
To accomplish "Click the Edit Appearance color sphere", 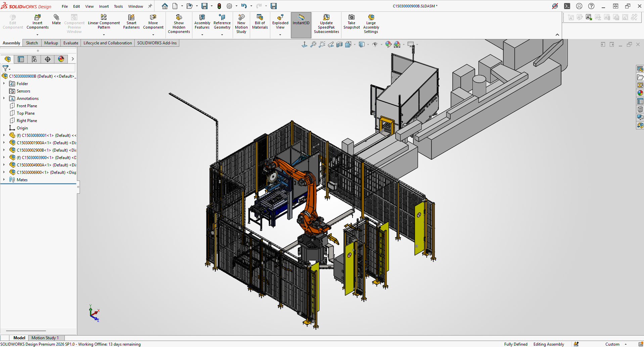I will 388,44.
